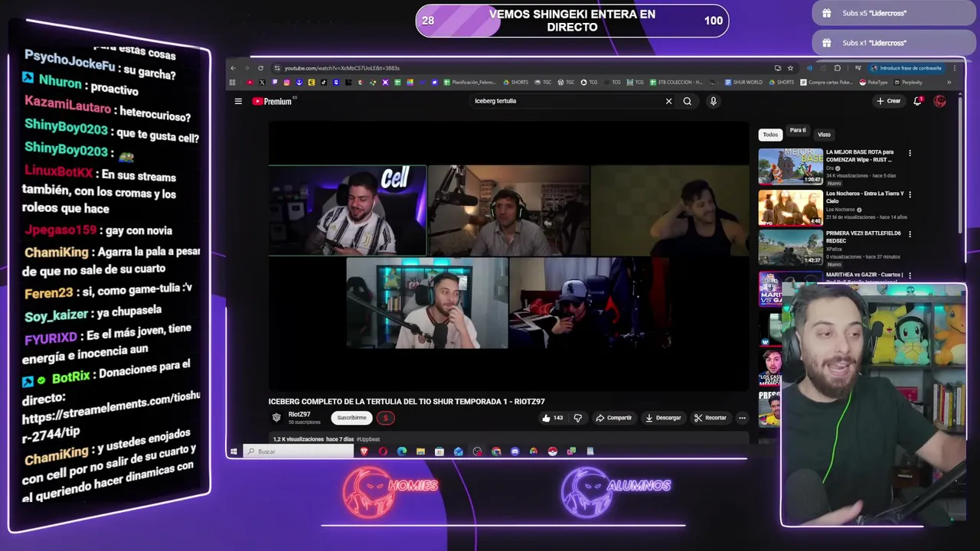This screenshot has height=551, width=980.
Task: Open the YouTube hamburger guide menu
Action: click(x=238, y=101)
